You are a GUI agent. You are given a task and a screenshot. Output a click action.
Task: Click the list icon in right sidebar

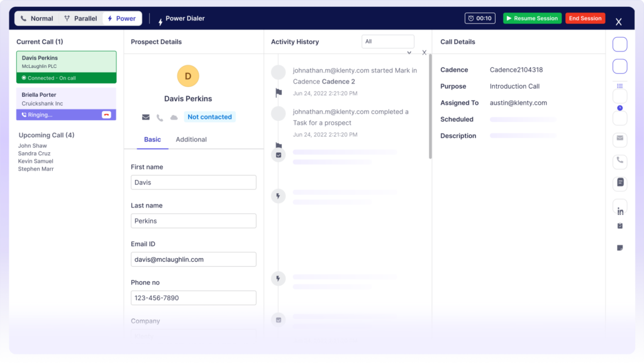tap(620, 86)
